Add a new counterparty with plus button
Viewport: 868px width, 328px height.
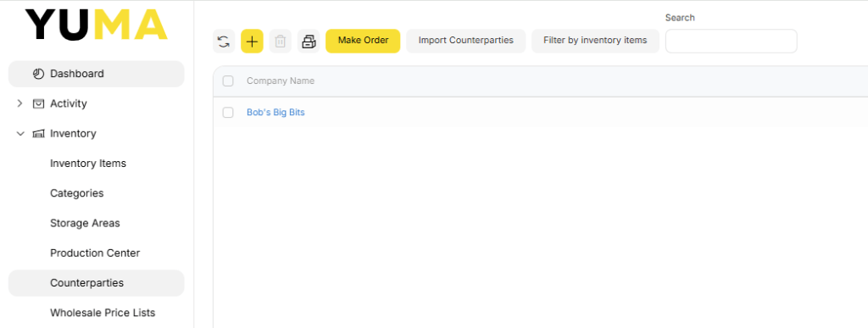(252, 42)
